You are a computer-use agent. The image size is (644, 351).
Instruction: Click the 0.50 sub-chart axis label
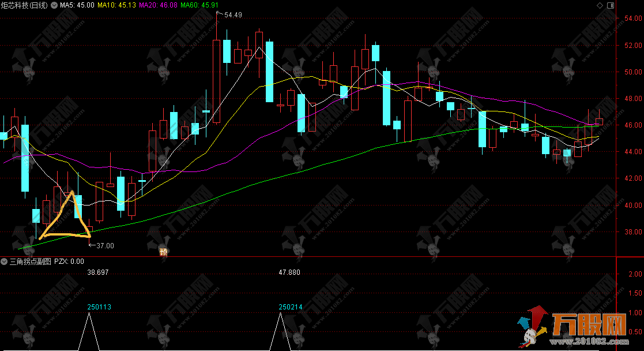tap(635, 331)
